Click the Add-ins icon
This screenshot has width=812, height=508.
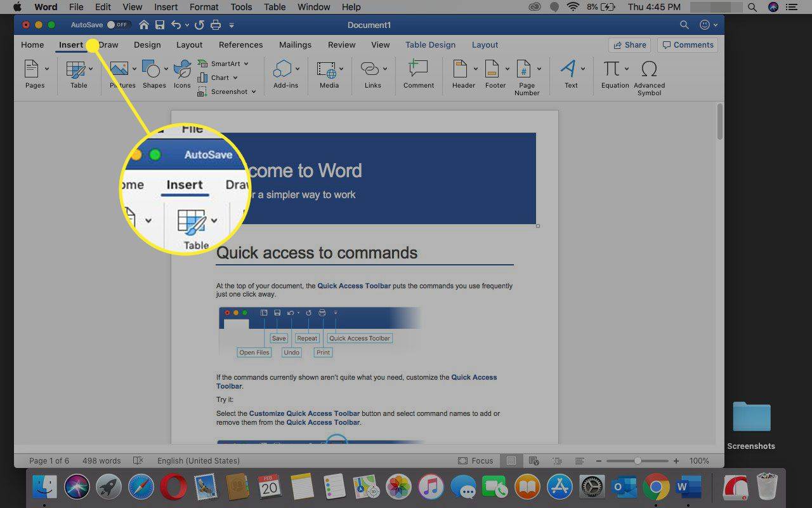coord(282,69)
